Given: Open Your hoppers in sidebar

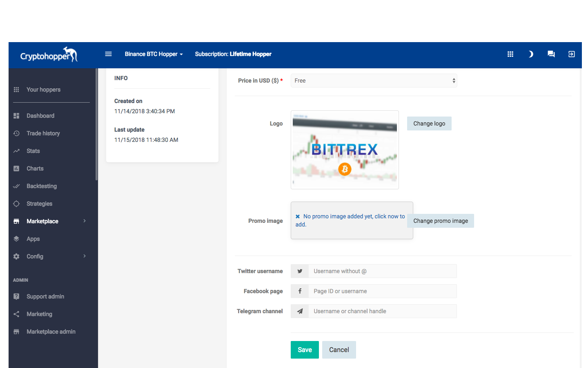Looking at the screenshot, I should pyautogui.click(x=43, y=90).
